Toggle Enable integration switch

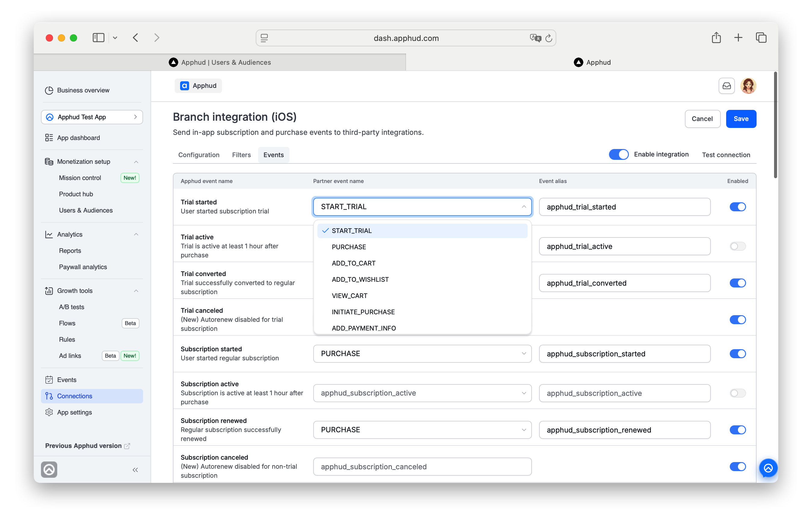[618, 154]
